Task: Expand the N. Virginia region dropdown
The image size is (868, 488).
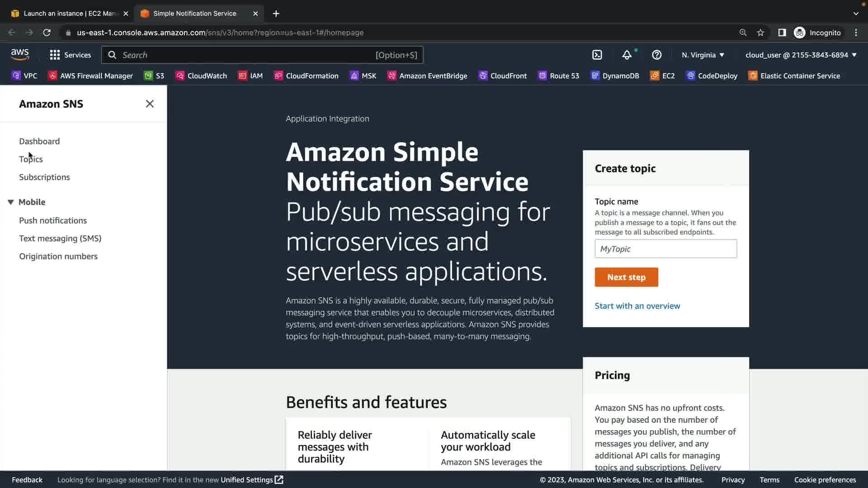Action: tap(703, 55)
